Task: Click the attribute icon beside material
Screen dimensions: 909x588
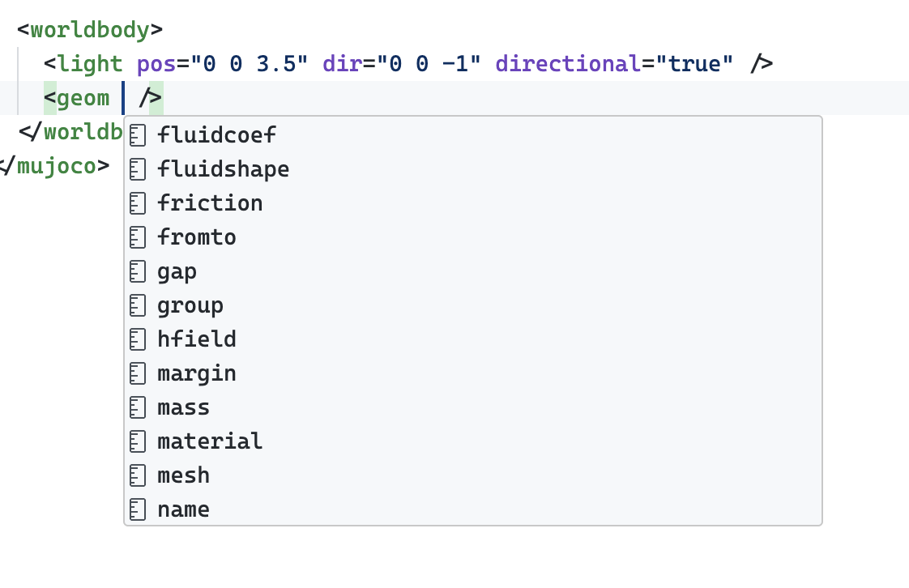Action: click(138, 441)
